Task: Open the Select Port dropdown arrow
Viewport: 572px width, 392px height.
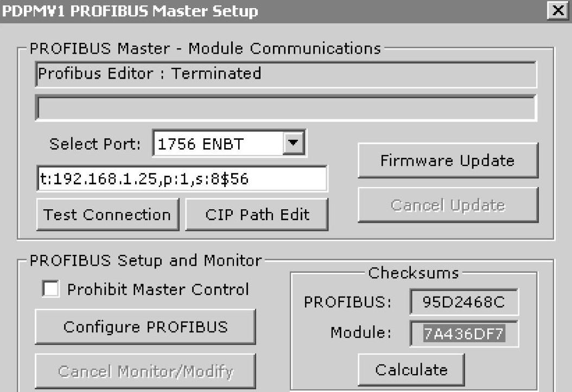Action: click(294, 143)
